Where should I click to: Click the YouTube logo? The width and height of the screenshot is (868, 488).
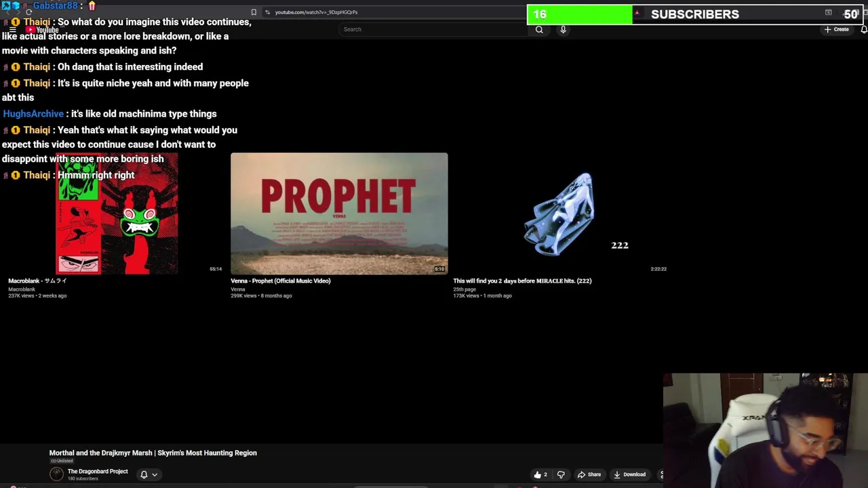pyautogui.click(x=43, y=30)
